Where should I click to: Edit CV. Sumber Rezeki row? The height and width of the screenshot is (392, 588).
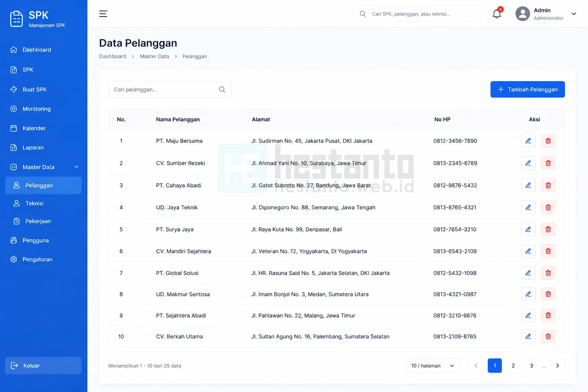pyautogui.click(x=528, y=163)
